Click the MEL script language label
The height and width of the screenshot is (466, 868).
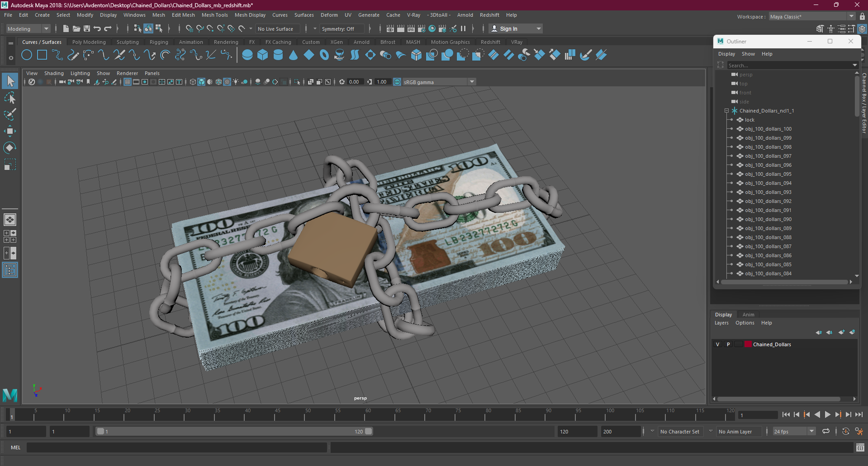click(x=16, y=447)
